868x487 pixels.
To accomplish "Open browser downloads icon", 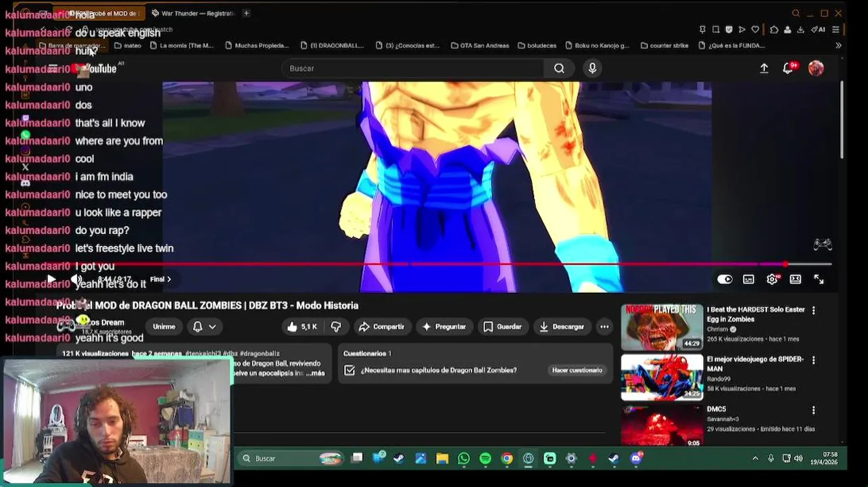I will tap(800, 30).
